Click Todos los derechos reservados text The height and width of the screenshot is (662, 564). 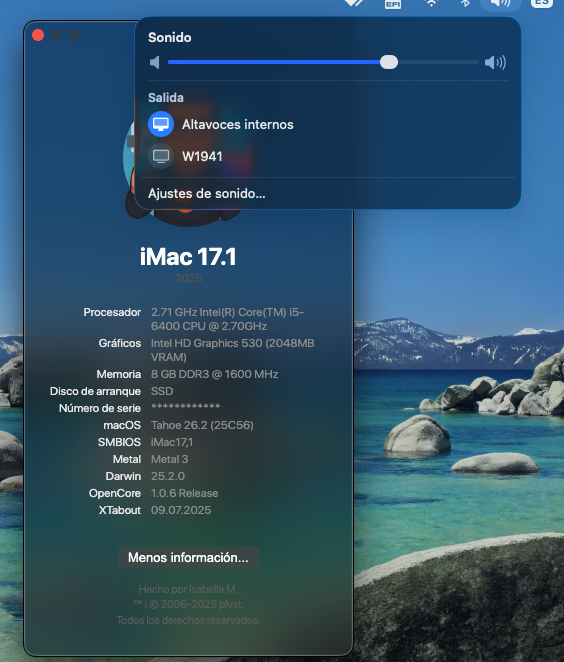[x=188, y=620]
